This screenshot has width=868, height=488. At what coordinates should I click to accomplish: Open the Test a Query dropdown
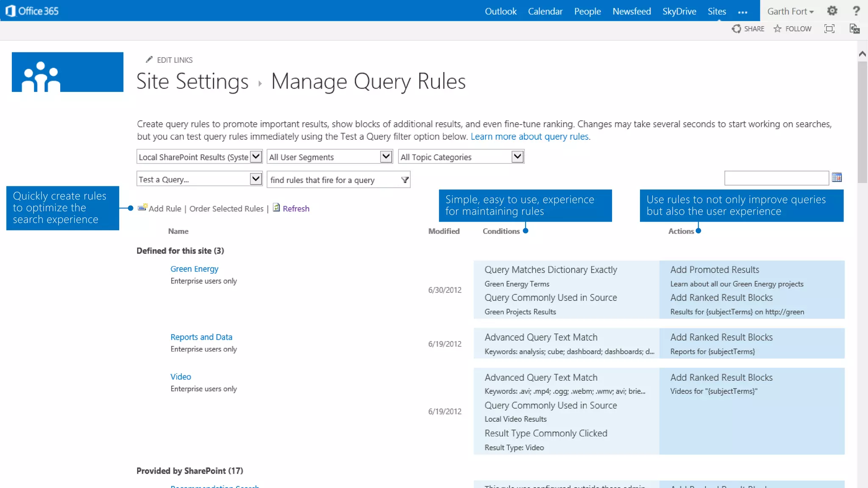(x=256, y=179)
